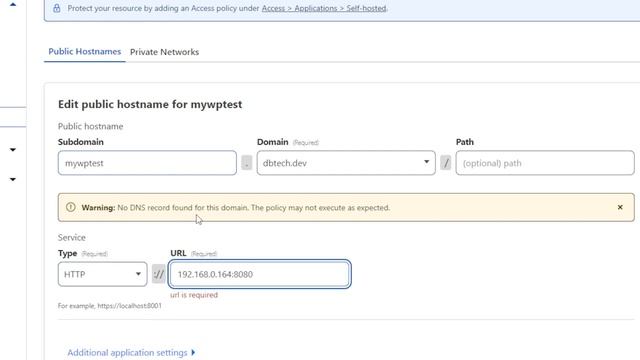Click the lock icon in the info banner

[x=57, y=8]
